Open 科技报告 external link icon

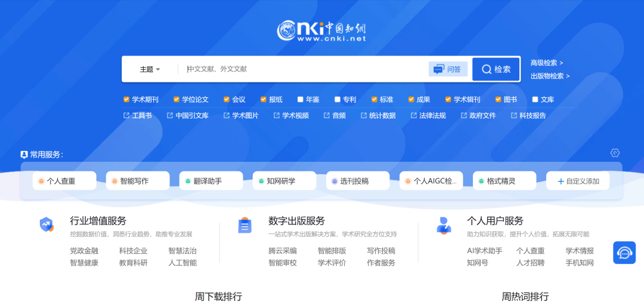click(x=514, y=116)
